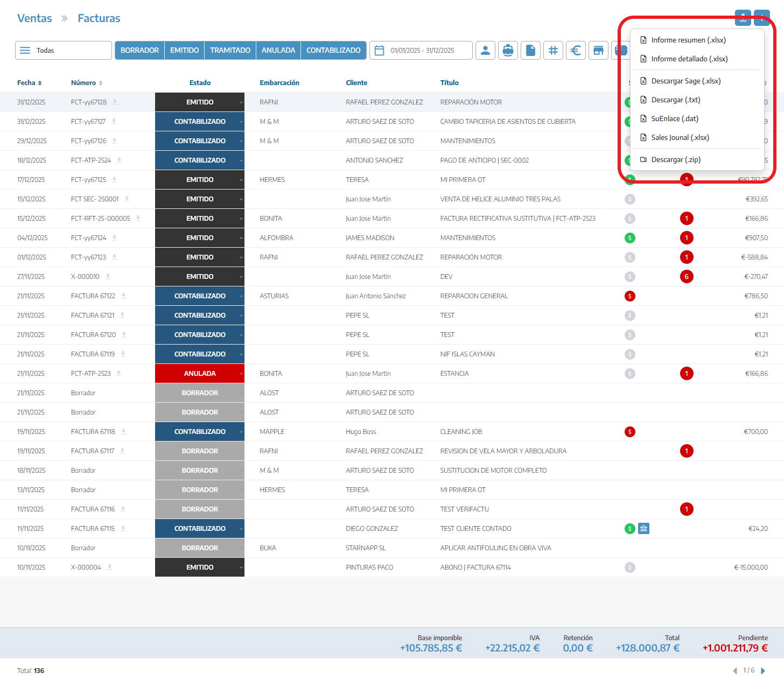Click the amount €-15.000,00
Screen dimensions: 784x687
coord(751,567)
